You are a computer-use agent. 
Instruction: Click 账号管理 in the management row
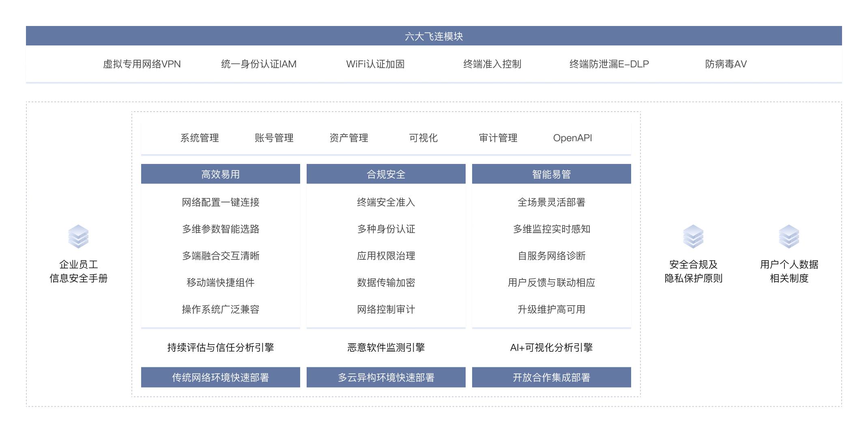point(274,138)
